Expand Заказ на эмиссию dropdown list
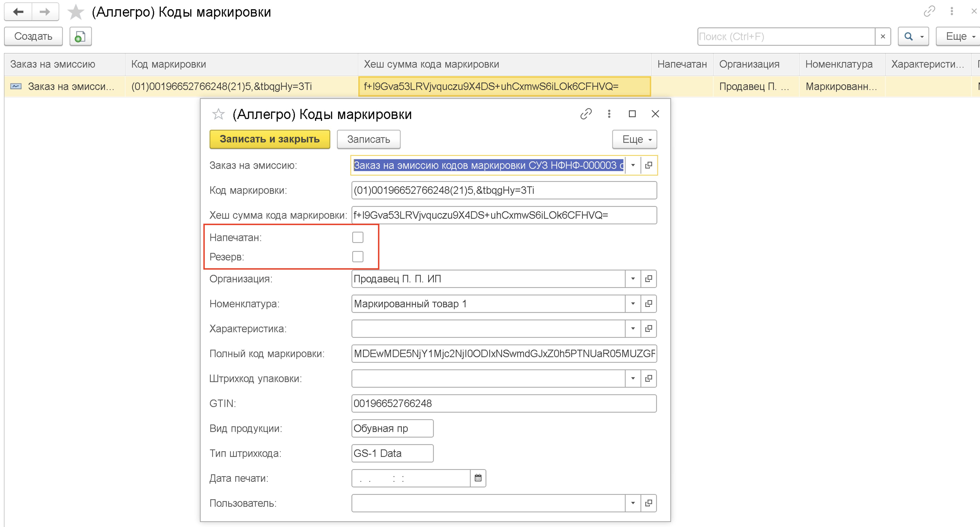The height and width of the screenshot is (527, 980). tap(633, 165)
